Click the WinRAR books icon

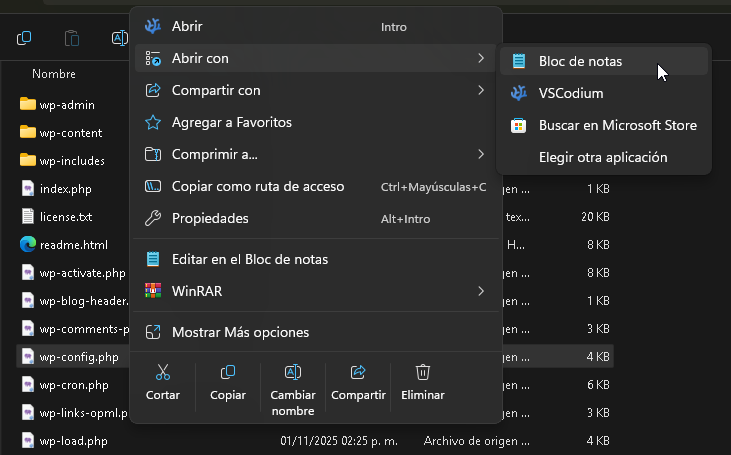tap(153, 290)
